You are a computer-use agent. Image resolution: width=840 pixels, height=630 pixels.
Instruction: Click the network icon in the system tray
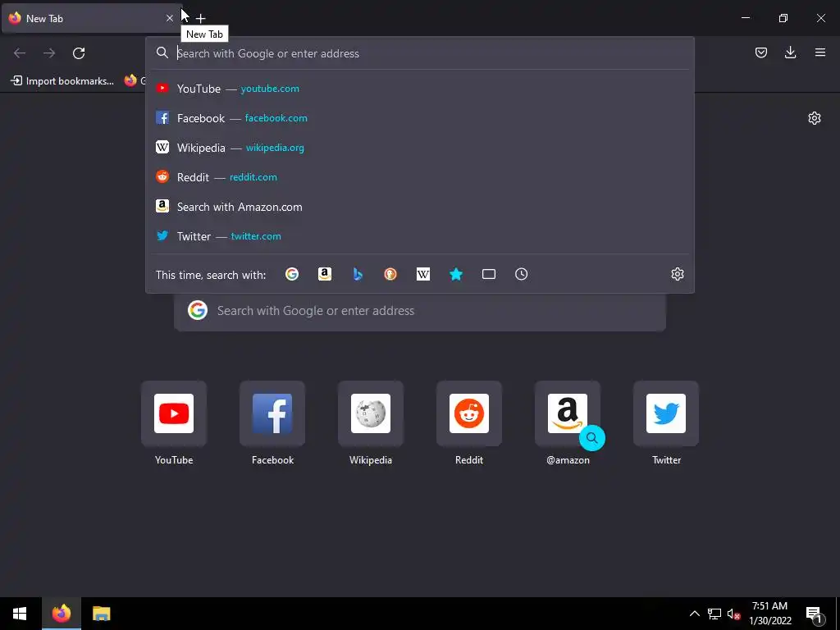714,614
